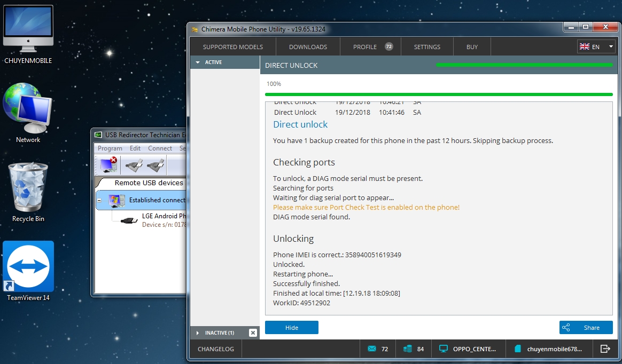
Task: Click the logout icon in Chimera's bottom bar
Action: point(605,349)
